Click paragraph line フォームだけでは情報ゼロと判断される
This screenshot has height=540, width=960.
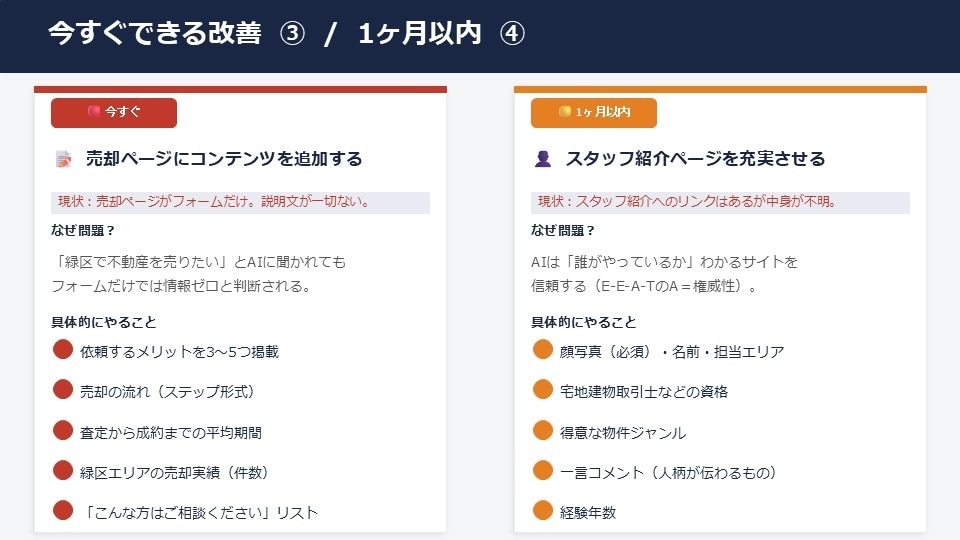(x=182, y=286)
